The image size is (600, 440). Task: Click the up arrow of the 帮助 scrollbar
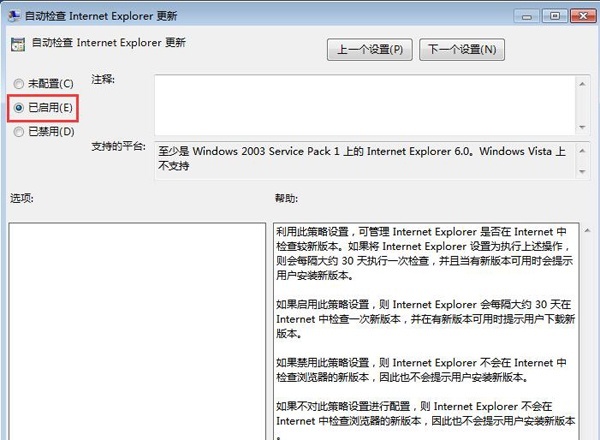tap(587, 230)
